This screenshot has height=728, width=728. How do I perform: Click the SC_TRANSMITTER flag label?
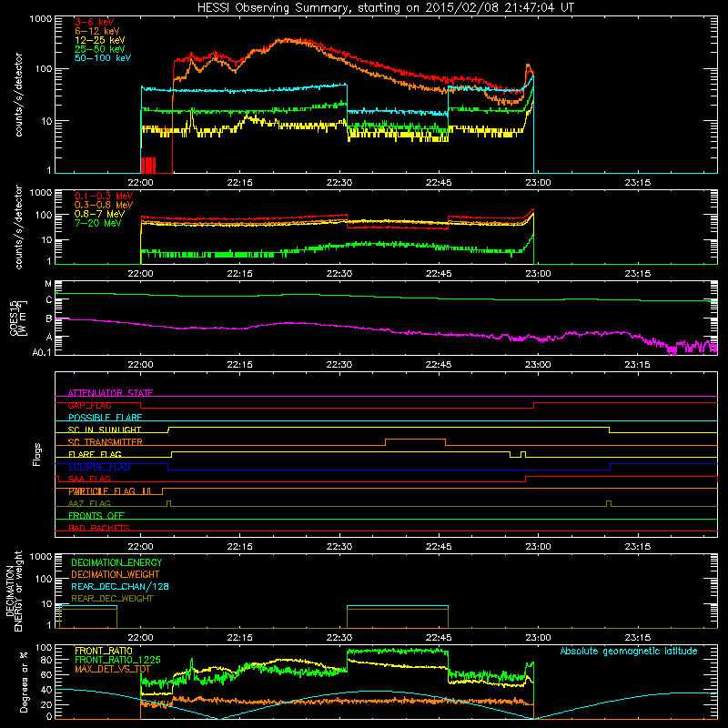(105, 442)
